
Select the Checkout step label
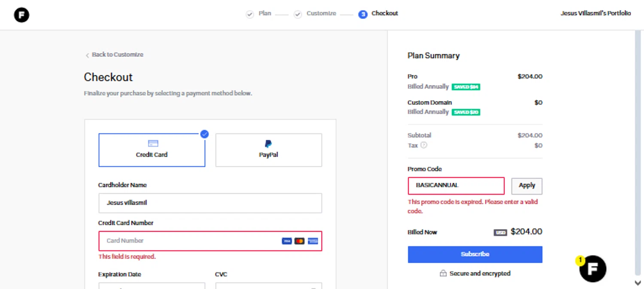click(x=385, y=13)
